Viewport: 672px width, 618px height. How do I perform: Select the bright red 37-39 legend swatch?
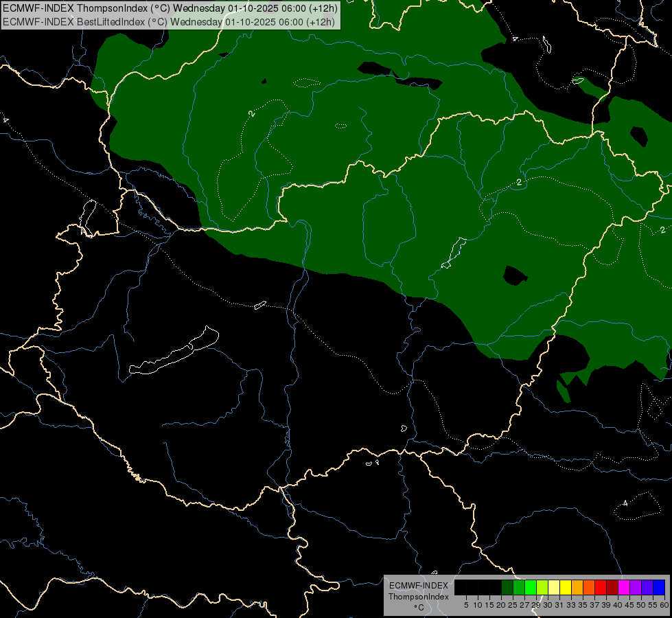(x=601, y=587)
